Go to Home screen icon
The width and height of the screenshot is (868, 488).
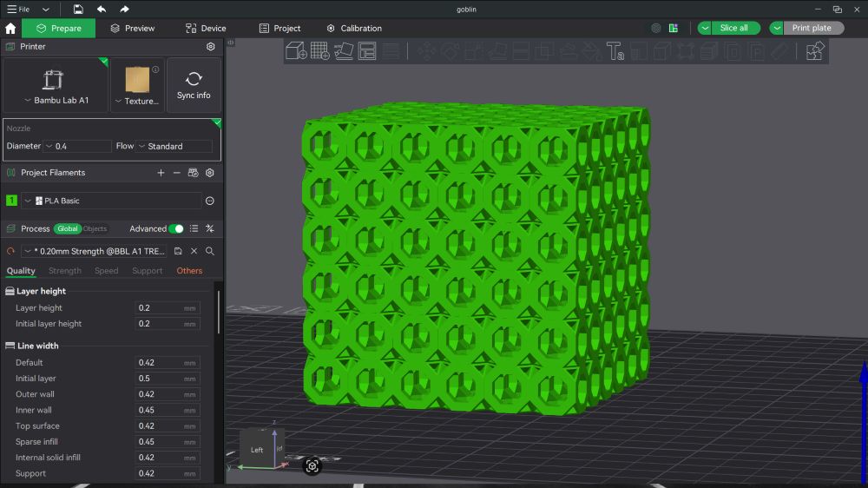[10, 29]
